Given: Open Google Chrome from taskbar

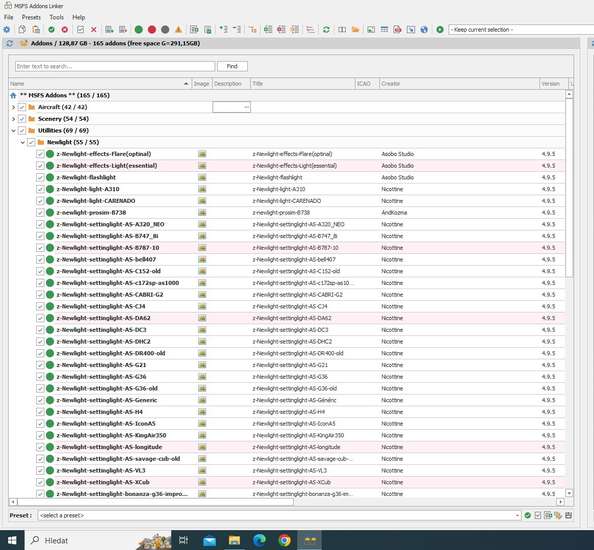Looking at the screenshot, I should click(x=284, y=540).
